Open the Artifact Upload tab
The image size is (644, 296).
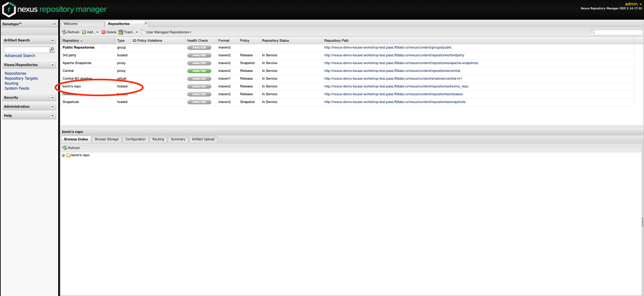pyautogui.click(x=203, y=139)
